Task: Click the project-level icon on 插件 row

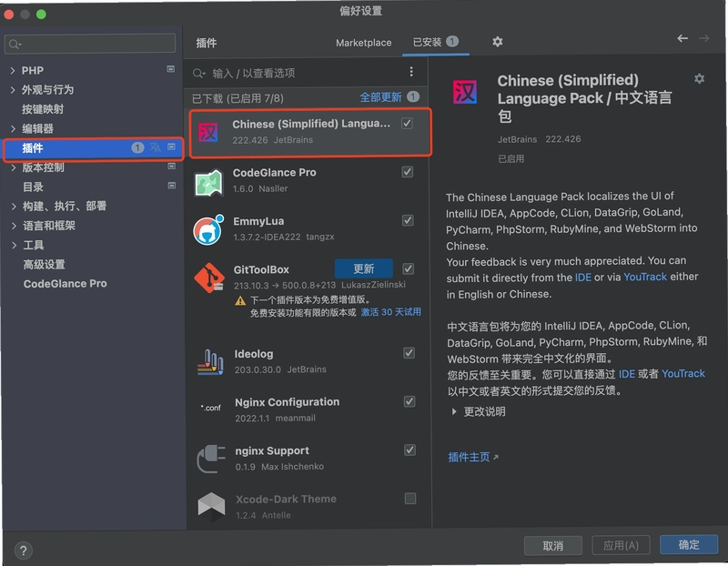Action: (171, 147)
